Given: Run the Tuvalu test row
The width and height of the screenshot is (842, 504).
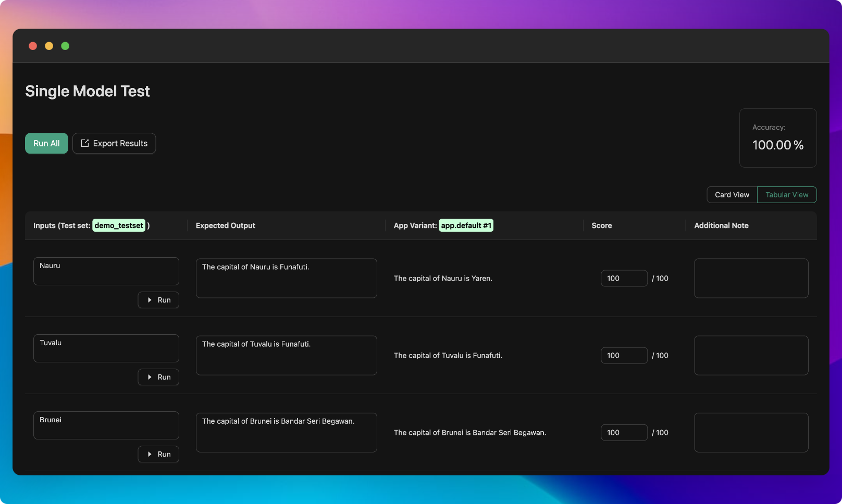Looking at the screenshot, I should click(158, 377).
